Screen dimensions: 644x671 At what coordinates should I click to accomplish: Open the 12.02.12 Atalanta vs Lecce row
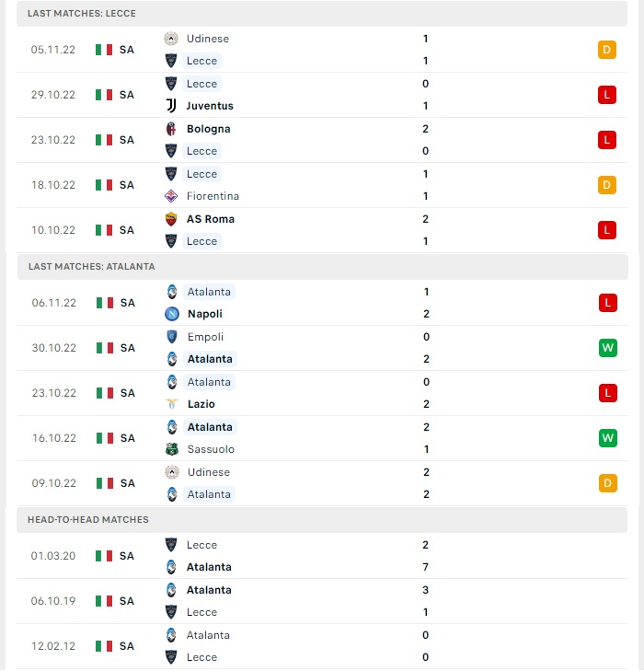[322, 646]
